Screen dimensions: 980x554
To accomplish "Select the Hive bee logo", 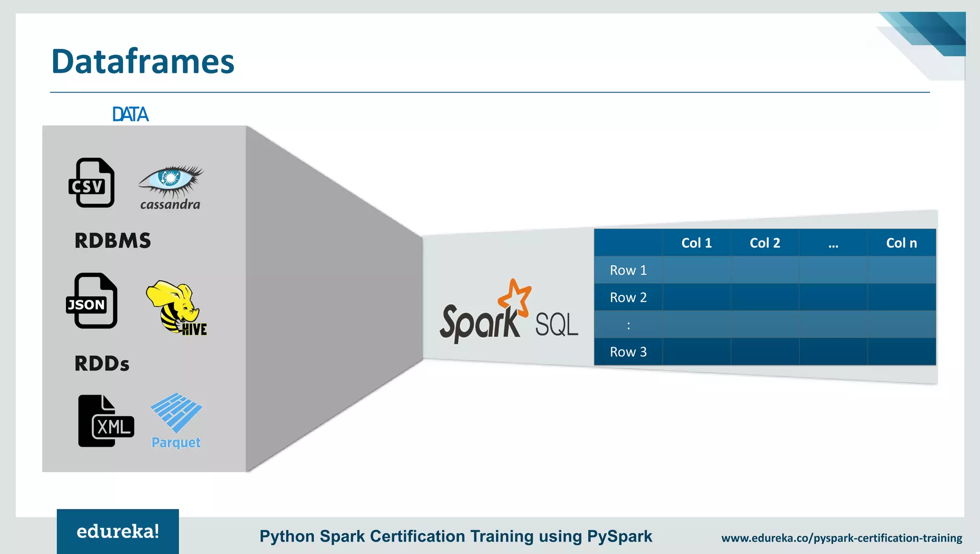I will coord(176,307).
